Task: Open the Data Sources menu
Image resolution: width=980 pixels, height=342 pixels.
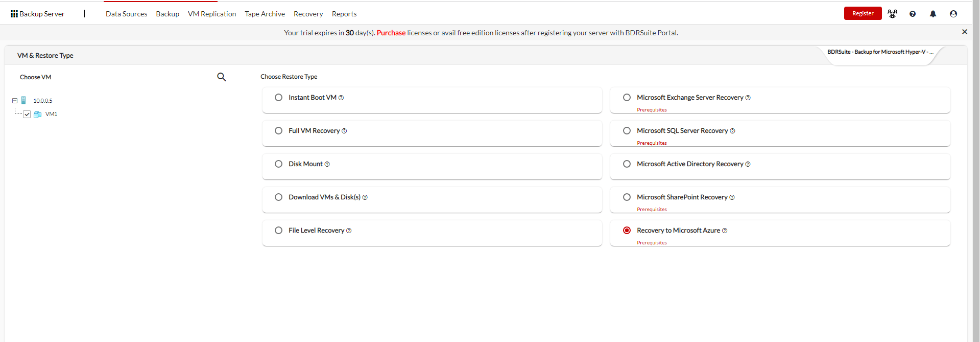Action: point(126,14)
